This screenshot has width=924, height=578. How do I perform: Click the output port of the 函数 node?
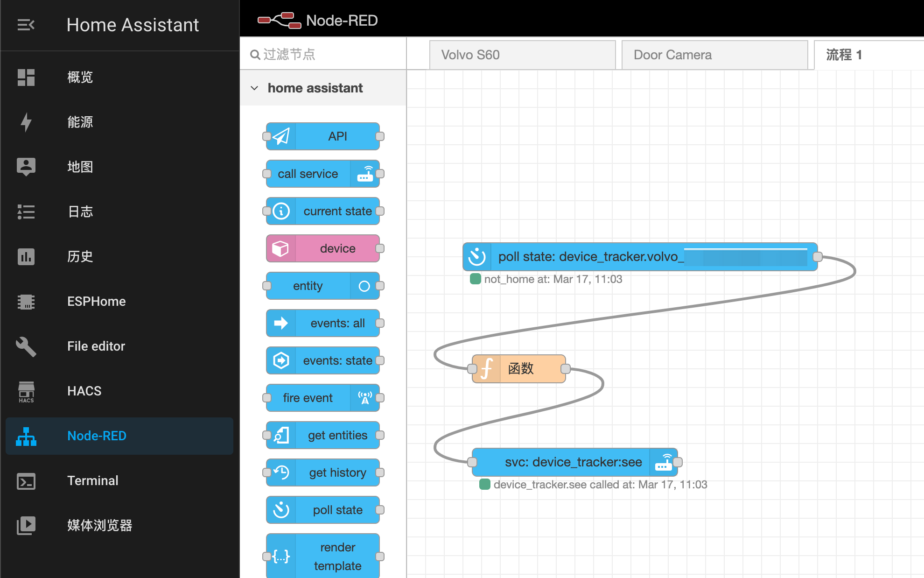566,369
